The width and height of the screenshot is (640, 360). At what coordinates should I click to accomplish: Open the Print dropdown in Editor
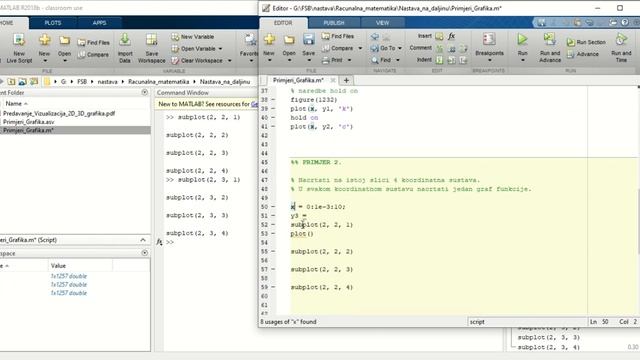pos(349,60)
